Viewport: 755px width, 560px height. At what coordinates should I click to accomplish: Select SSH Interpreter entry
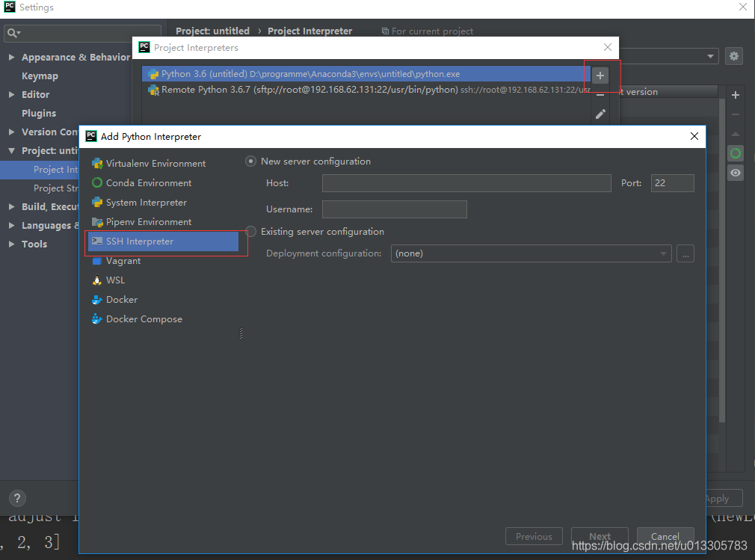163,241
